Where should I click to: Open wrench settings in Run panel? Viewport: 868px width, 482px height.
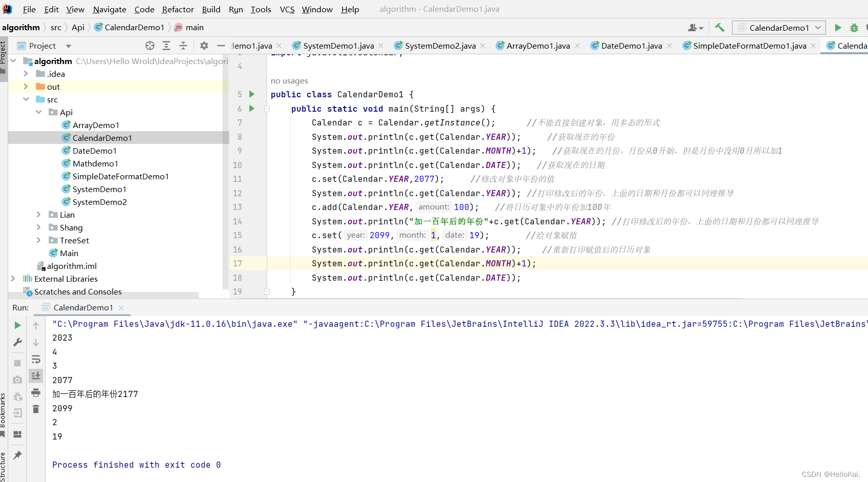tap(17, 342)
